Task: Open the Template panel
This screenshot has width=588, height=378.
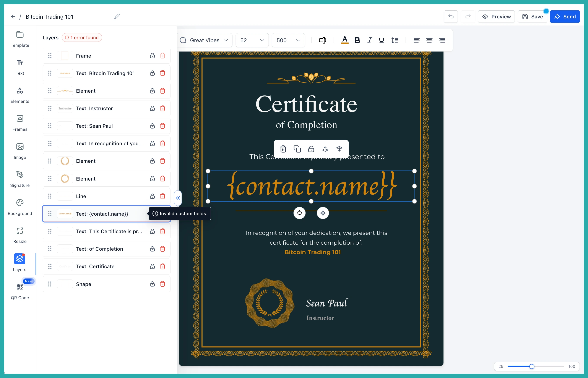Action: [20, 39]
